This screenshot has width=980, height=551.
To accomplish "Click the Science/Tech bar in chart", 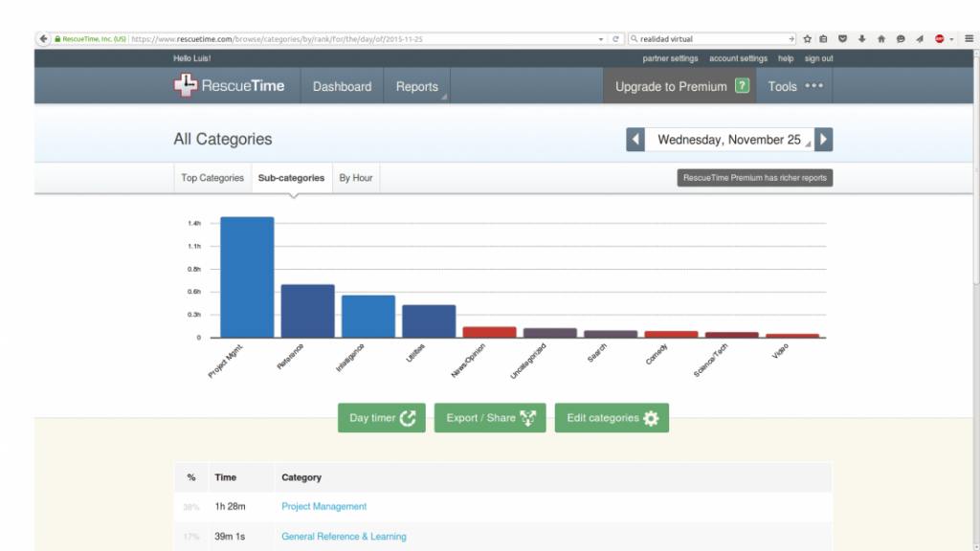I will click(x=732, y=335).
